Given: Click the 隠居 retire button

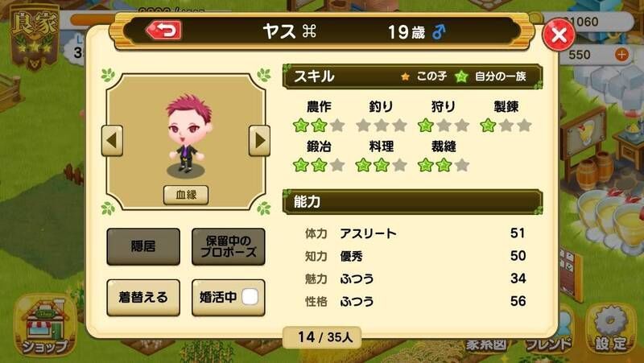Looking at the screenshot, I should tap(143, 246).
